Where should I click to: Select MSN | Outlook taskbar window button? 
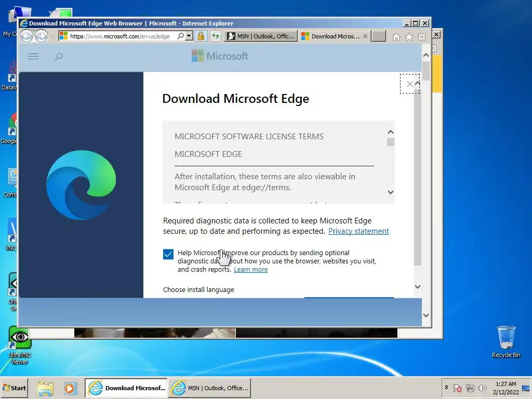pos(210,388)
